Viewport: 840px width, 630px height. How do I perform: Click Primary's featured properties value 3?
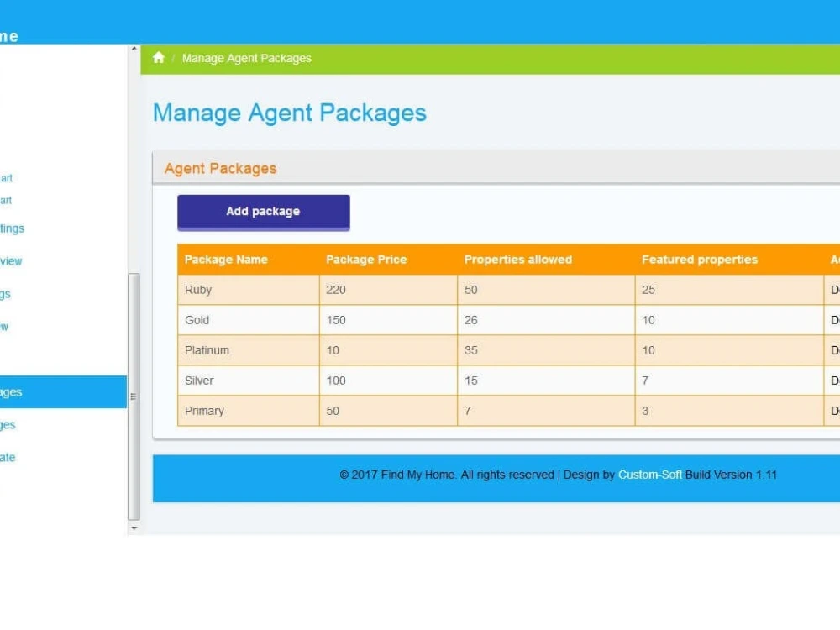click(645, 411)
